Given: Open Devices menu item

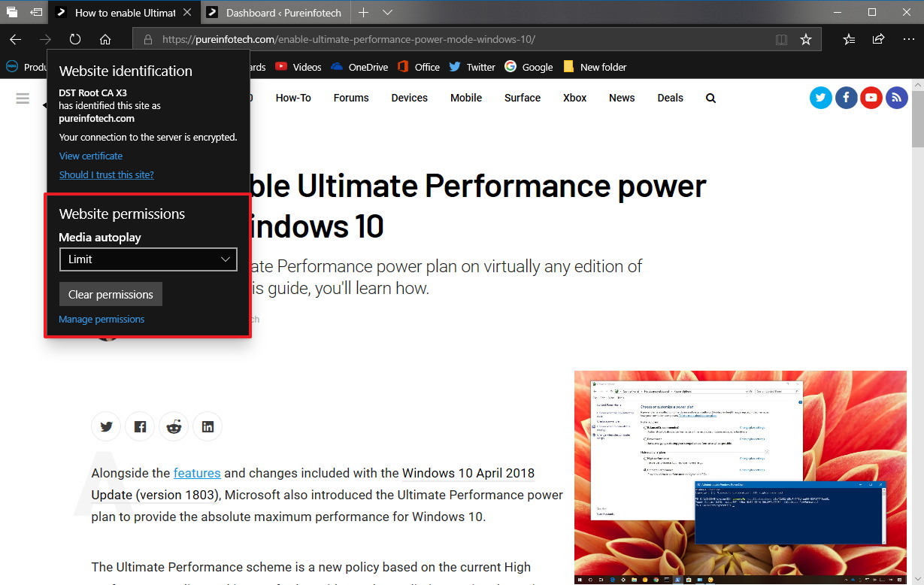Looking at the screenshot, I should tap(410, 98).
